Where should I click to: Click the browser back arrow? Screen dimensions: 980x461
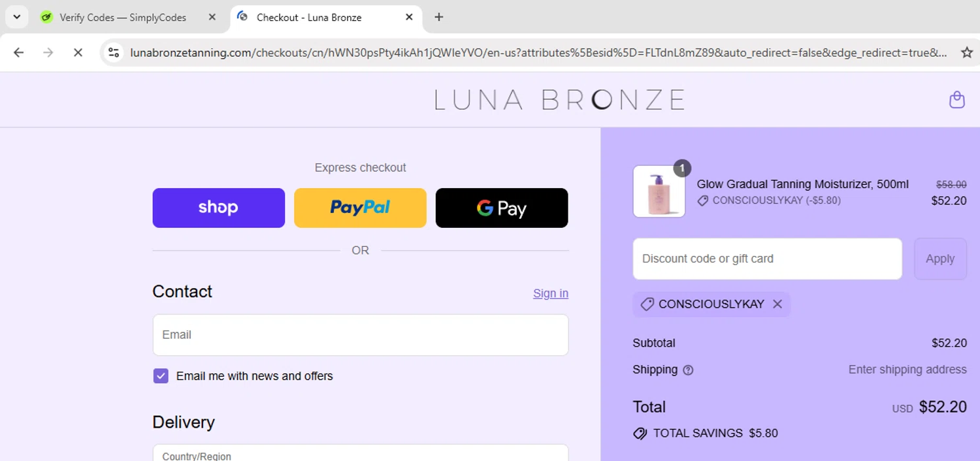18,52
